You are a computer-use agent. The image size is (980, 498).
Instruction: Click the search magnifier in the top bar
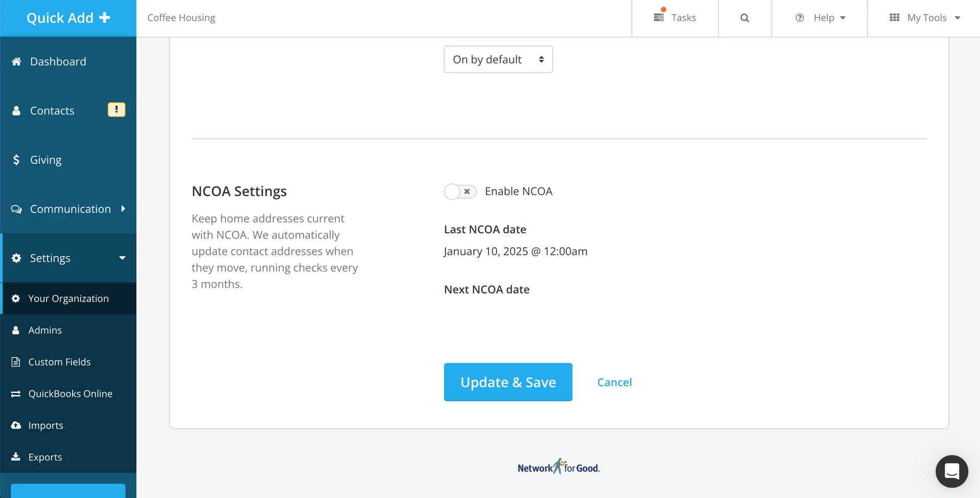point(744,18)
